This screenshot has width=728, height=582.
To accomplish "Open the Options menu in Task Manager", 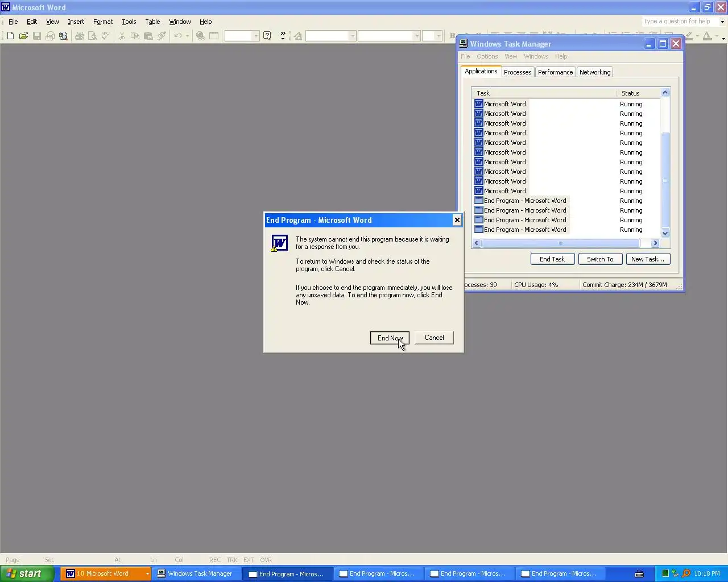I will point(487,56).
